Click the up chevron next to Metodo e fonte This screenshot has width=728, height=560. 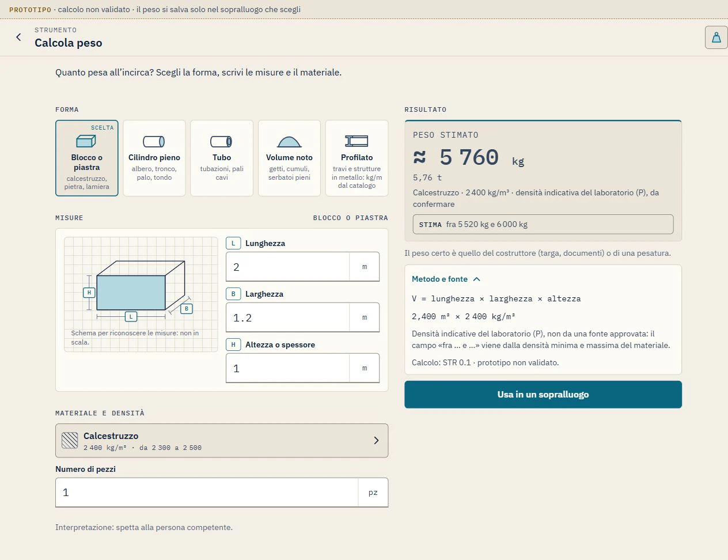[476, 279]
